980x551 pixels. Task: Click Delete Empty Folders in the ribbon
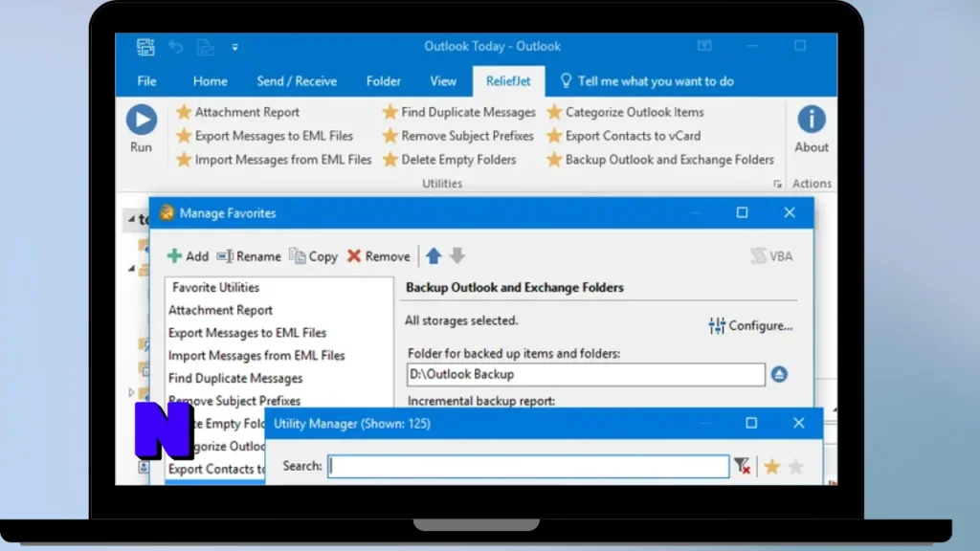(x=450, y=160)
